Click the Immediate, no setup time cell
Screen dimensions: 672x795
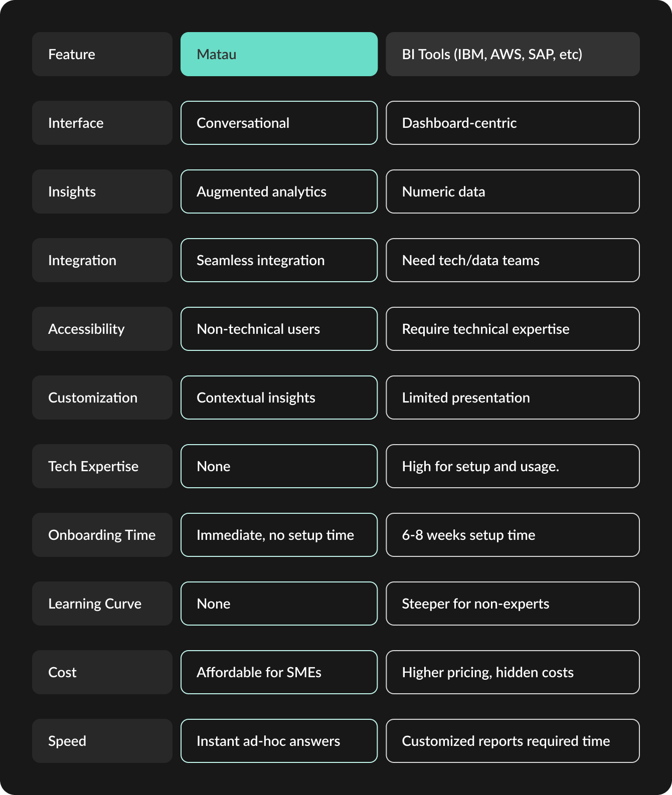tap(279, 535)
